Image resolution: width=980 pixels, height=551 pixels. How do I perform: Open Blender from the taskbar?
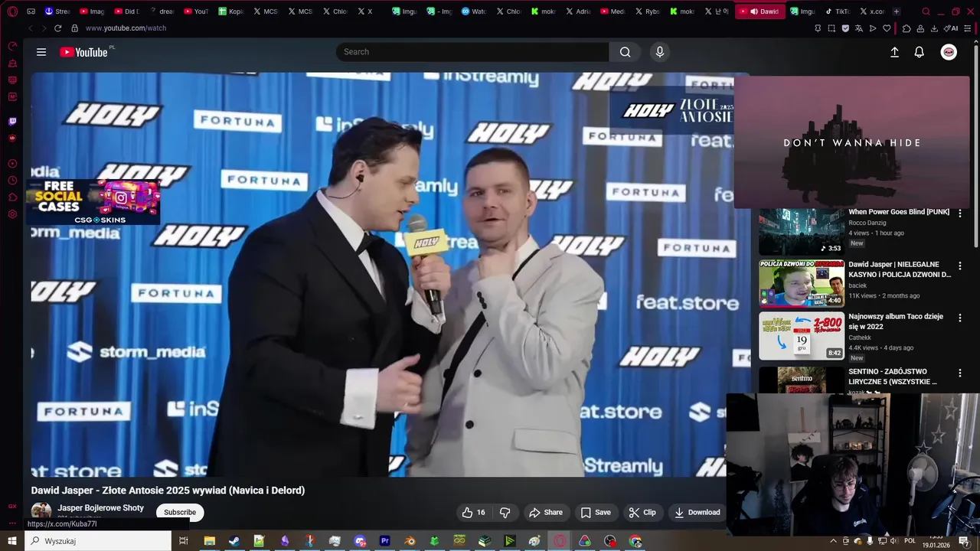(410, 541)
